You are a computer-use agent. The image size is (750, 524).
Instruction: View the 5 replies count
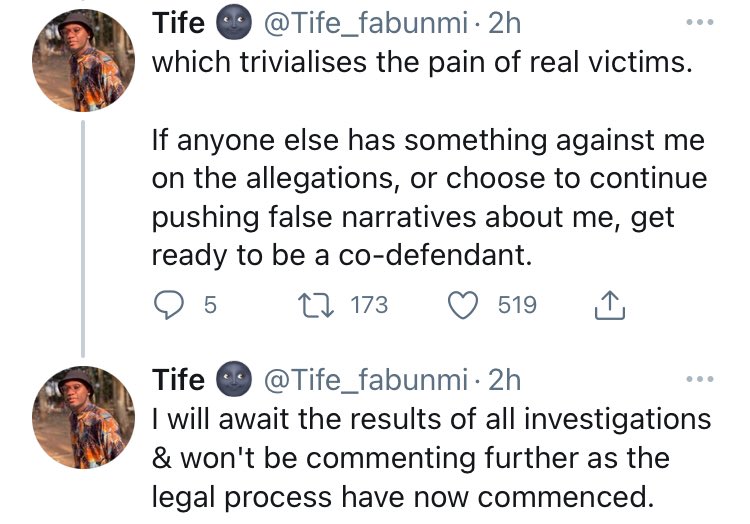click(210, 306)
